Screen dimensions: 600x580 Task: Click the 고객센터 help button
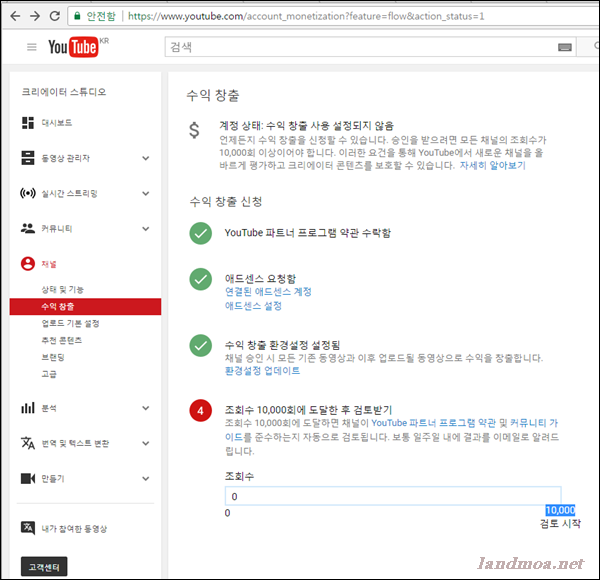44,567
